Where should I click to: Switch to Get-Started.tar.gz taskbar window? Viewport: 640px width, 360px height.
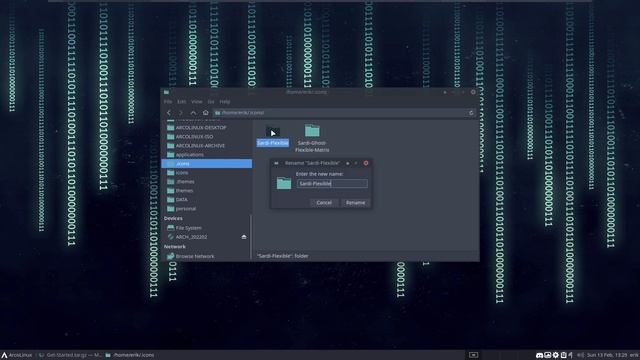click(70, 355)
